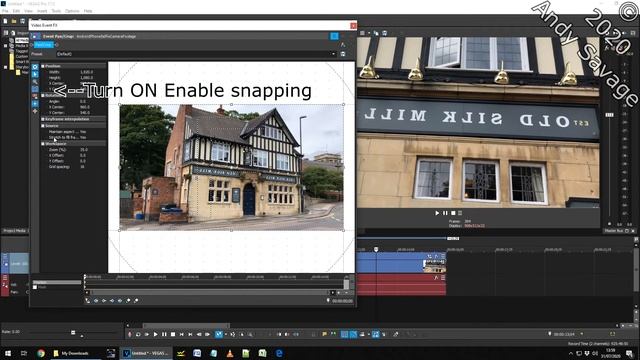Collapse the Keyframe interpolation group

pyautogui.click(x=43, y=119)
